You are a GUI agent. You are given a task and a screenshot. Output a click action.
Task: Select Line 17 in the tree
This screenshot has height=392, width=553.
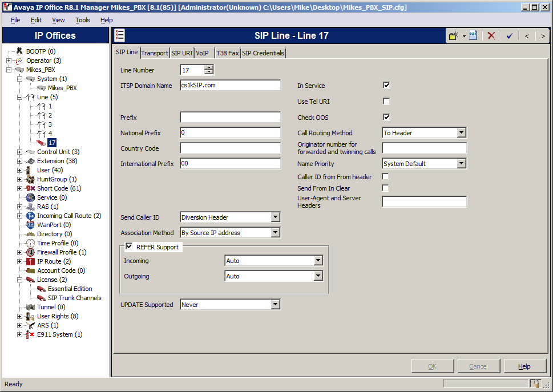click(52, 143)
